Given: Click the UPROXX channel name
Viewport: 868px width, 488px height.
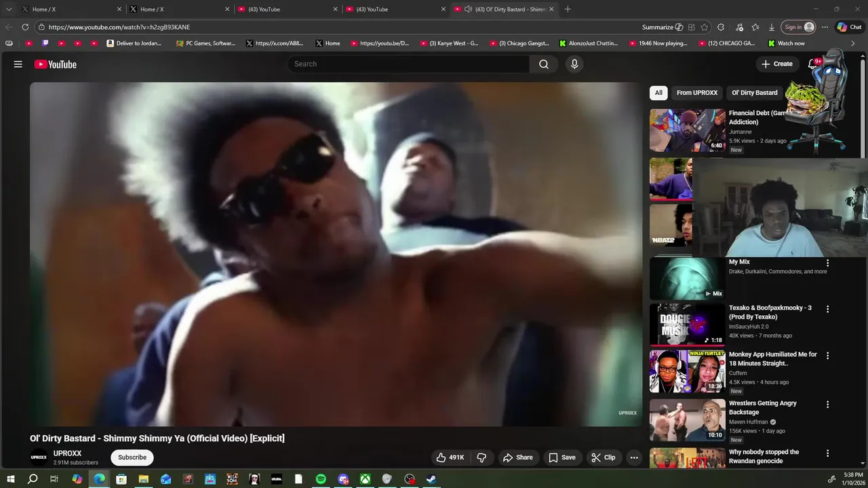Looking at the screenshot, I should [x=67, y=453].
